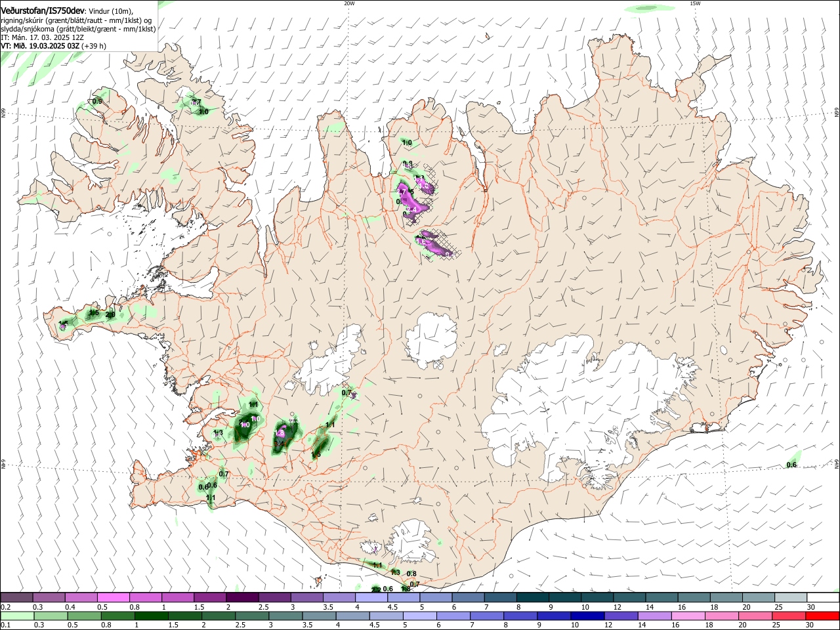Select top-row white swatch after 30
This screenshot has width=840, height=630.
[822, 598]
